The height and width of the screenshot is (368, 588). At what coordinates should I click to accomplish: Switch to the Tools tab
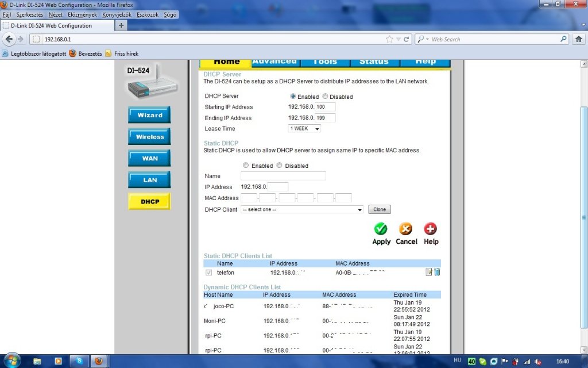[x=325, y=63]
